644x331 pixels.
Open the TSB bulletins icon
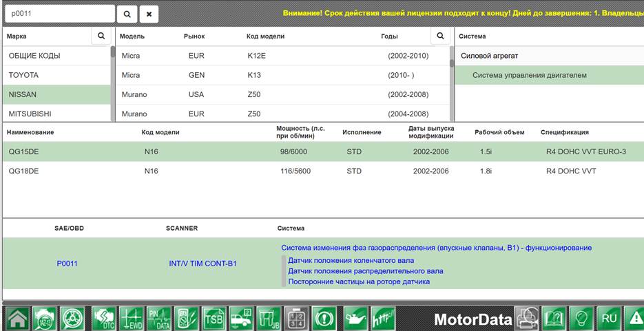click(x=214, y=319)
